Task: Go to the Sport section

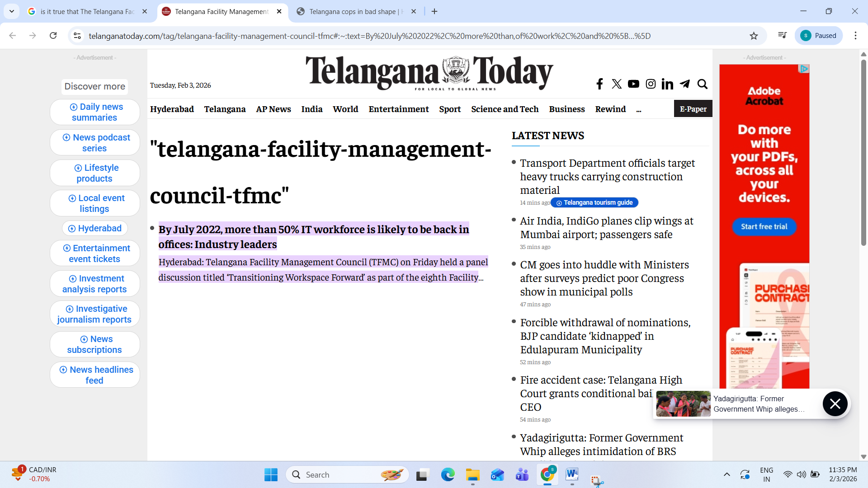Action: [x=450, y=109]
